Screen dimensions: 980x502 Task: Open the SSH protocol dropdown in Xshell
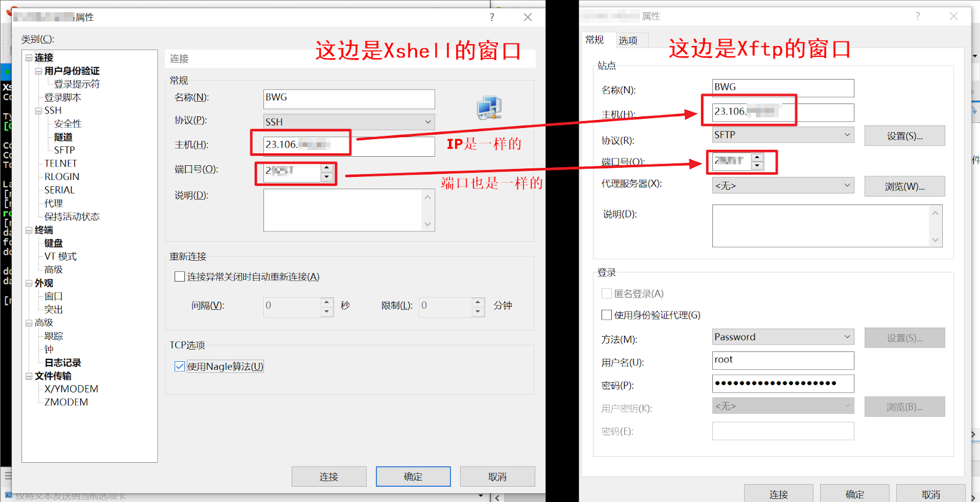tap(349, 122)
